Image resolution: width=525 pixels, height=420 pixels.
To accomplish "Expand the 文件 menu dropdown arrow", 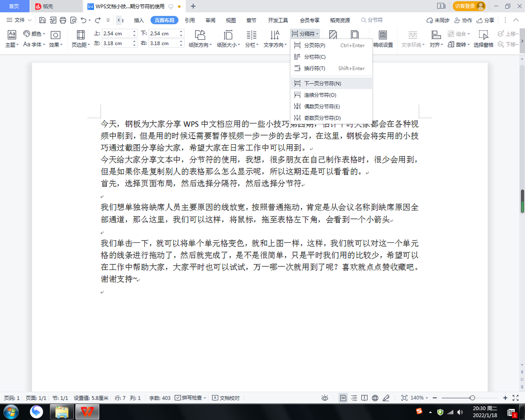I will [x=29, y=20].
